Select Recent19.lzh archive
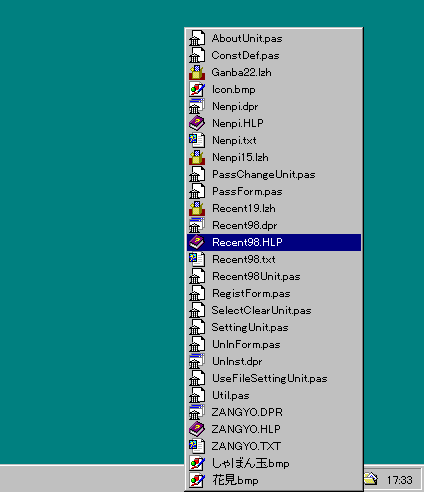This screenshot has width=424, height=492. [x=274, y=208]
